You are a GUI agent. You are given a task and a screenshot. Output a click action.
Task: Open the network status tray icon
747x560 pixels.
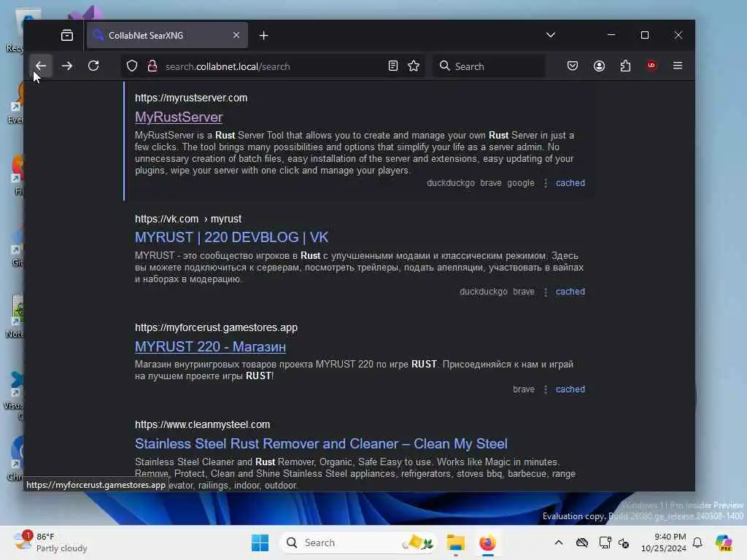click(x=605, y=542)
